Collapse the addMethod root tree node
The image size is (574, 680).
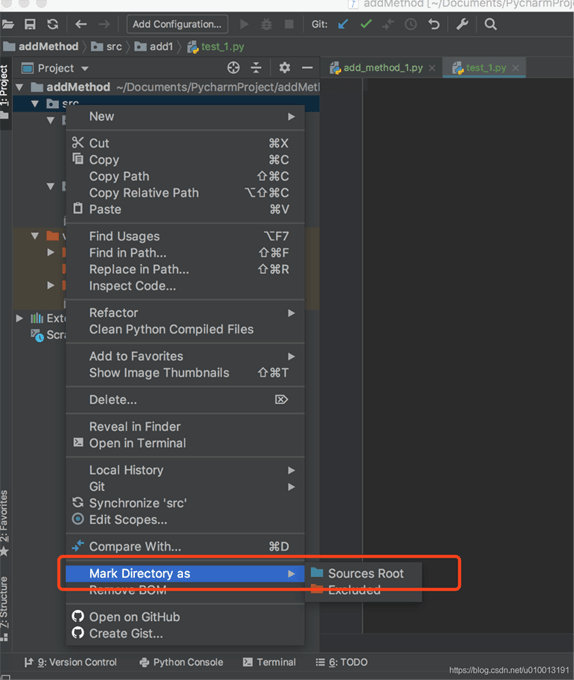tap(19, 87)
